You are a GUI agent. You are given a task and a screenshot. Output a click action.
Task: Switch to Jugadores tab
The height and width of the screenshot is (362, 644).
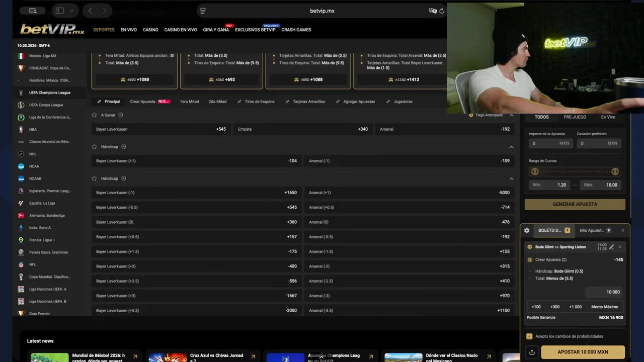(x=399, y=102)
